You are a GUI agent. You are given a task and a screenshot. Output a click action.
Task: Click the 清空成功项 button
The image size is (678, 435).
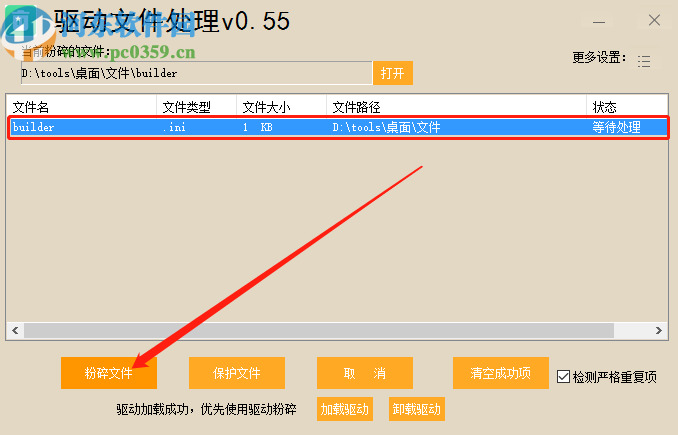pos(501,373)
